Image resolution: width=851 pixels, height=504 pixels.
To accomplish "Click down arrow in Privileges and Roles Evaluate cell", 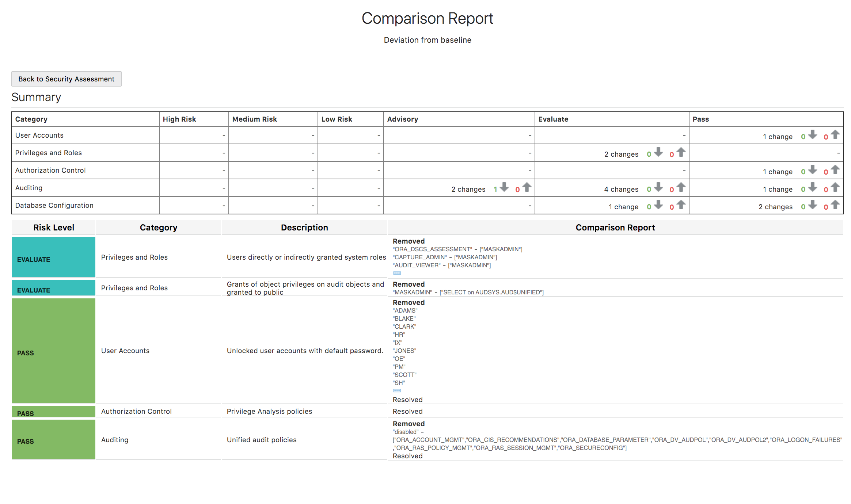I will pos(658,152).
